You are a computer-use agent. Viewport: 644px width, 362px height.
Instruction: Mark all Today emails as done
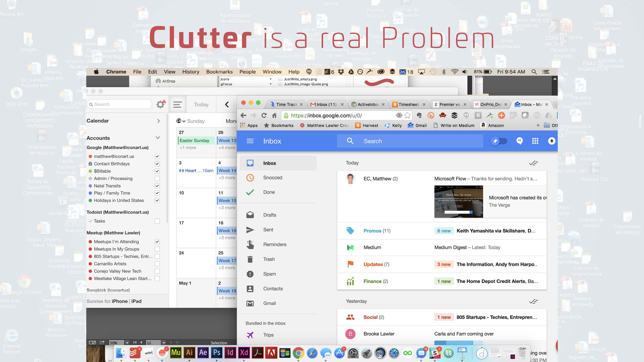pos(533,163)
